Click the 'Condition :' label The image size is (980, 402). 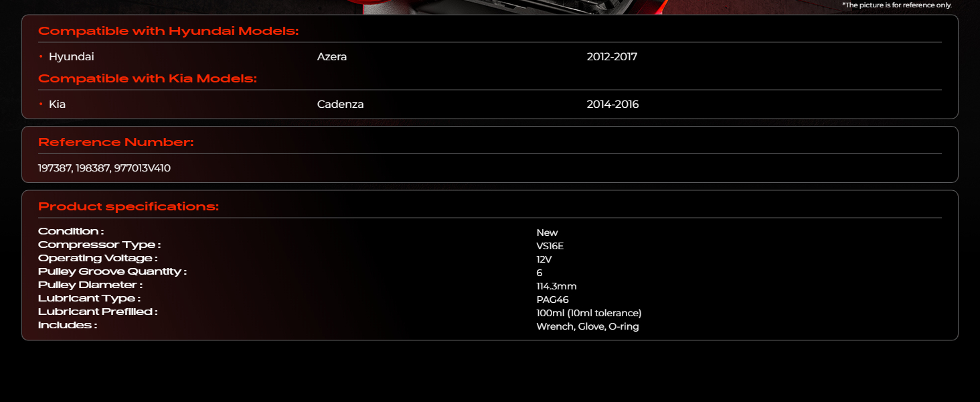coord(71,231)
